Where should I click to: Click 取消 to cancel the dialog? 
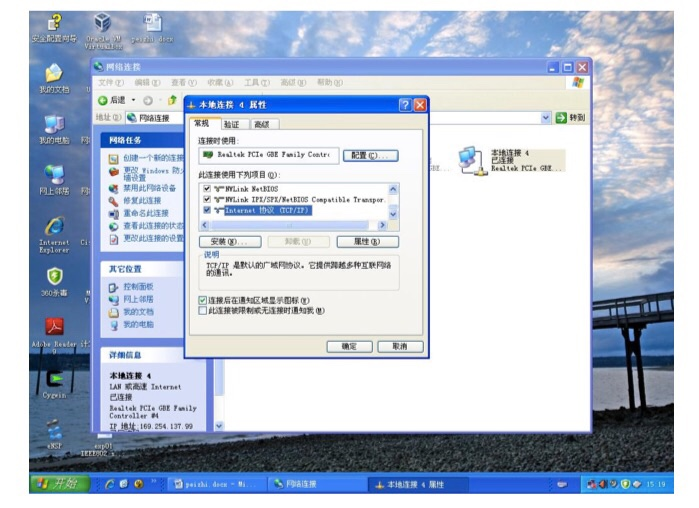[400, 346]
